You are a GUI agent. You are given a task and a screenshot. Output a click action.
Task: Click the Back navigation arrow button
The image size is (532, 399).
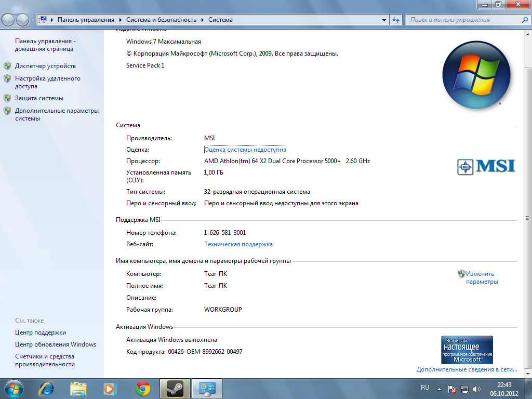tap(8, 20)
